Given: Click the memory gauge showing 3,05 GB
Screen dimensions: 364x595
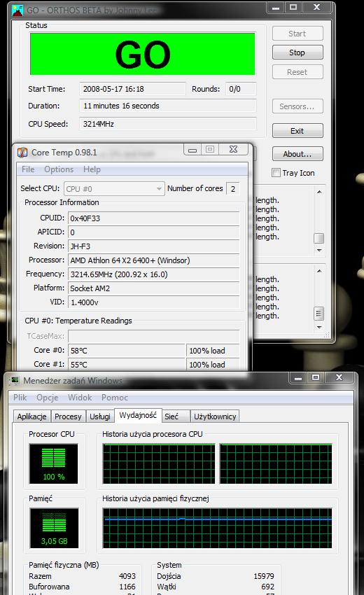Looking at the screenshot, I should (54, 528).
